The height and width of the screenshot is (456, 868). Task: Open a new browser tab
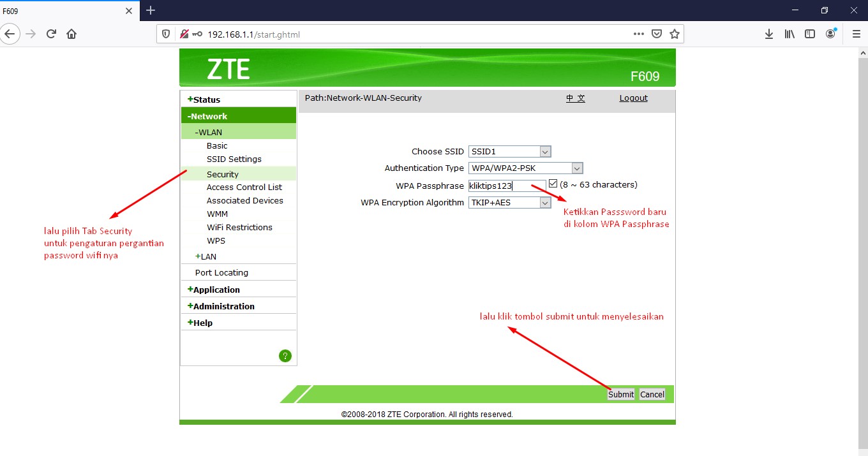point(151,10)
